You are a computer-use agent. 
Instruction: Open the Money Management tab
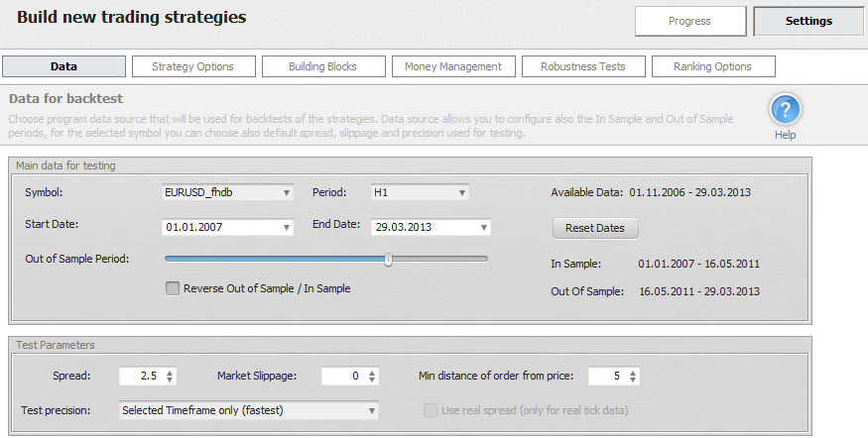pos(452,66)
